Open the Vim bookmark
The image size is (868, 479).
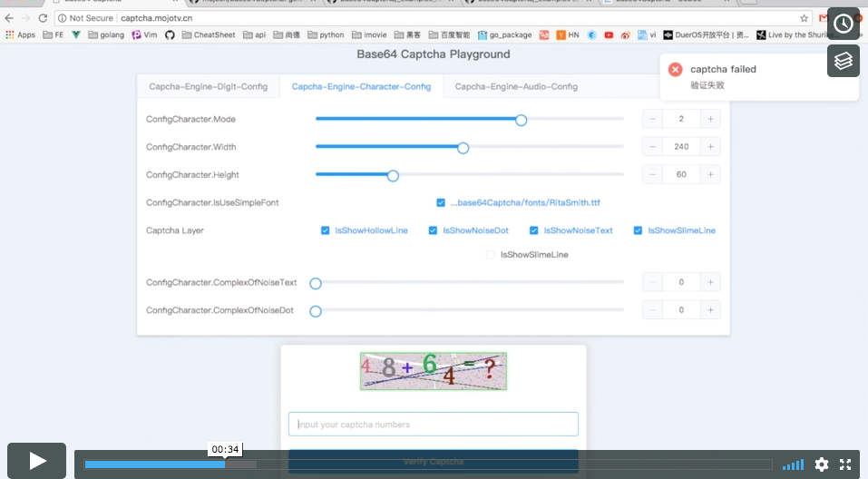[144, 34]
